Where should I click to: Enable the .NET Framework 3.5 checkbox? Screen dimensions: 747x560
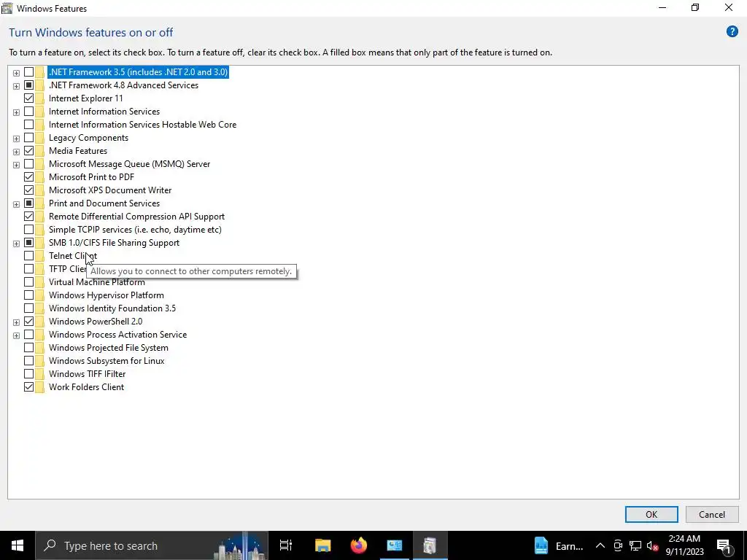point(28,72)
